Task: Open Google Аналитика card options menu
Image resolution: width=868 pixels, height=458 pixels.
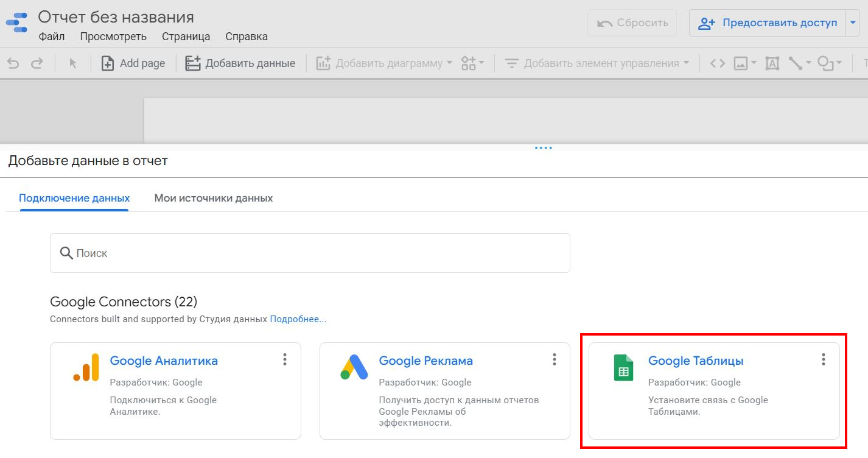Action: point(284,359)
